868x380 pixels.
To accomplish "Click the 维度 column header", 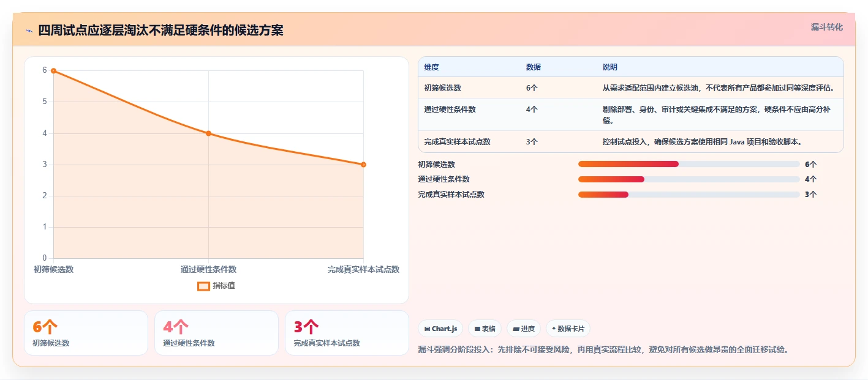I will point(431,67).
